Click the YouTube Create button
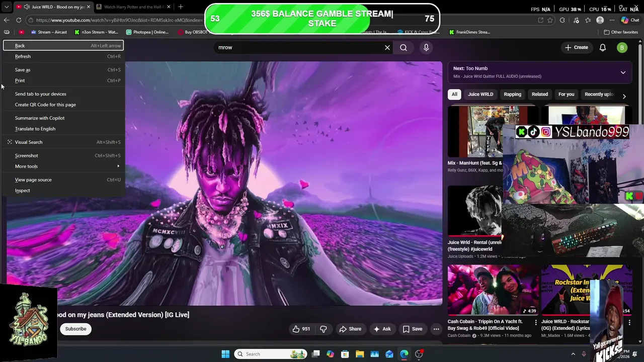Screen dimensions: 644x362 point(576,47)
